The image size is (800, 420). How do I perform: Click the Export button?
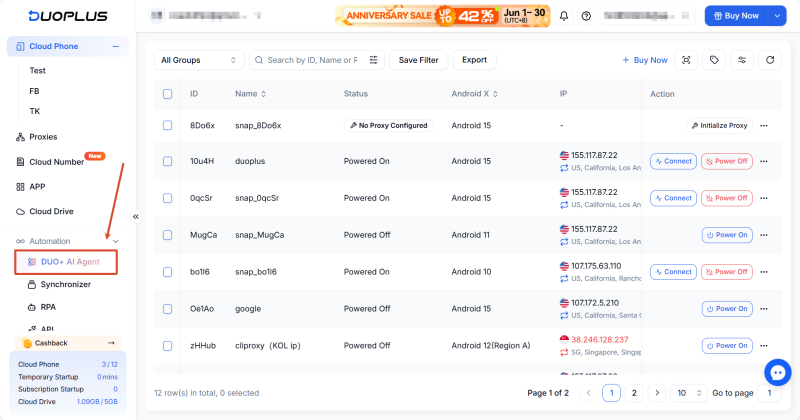coord(474,60)
